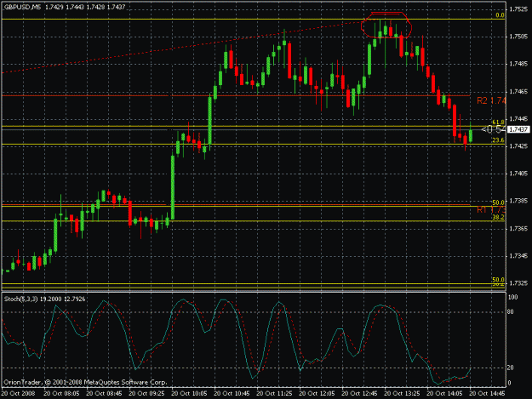Select the 50.0 Fibonacci label near 1.7385
532x399 pixels.
pos(498,202)
